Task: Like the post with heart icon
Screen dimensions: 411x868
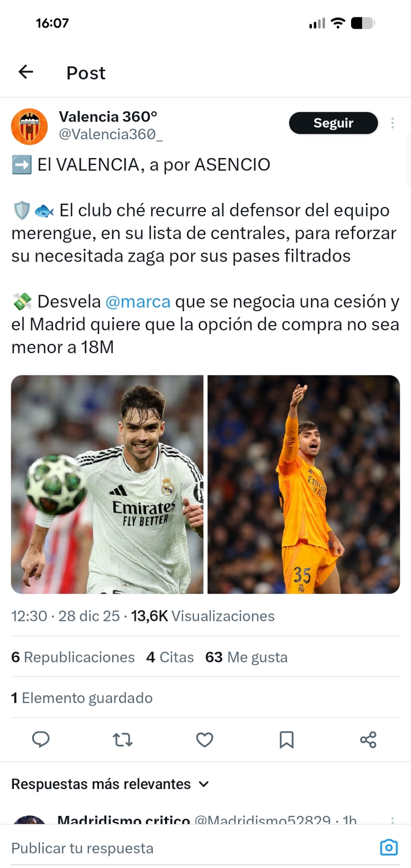Action: 205,740
